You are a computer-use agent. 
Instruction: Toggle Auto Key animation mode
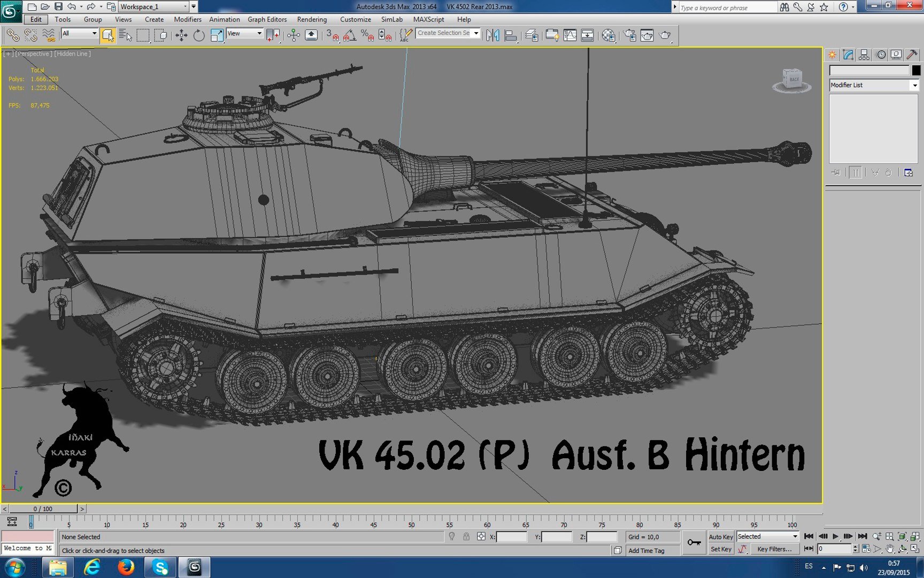coord(720,537)
